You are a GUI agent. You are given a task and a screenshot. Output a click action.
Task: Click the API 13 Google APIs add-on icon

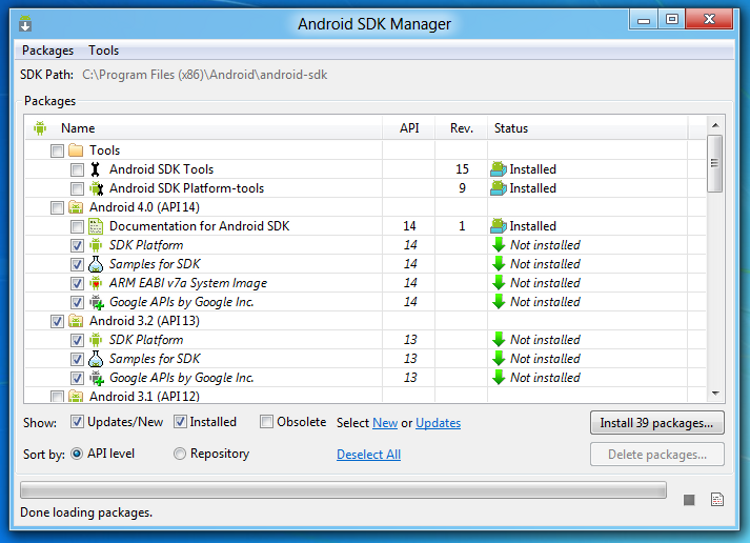97,377
